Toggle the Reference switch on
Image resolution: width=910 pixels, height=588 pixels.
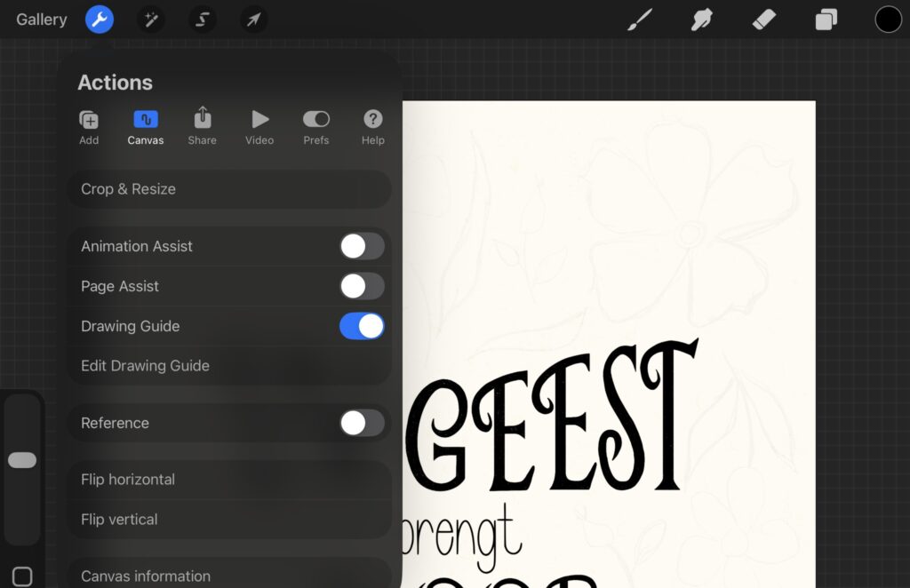(x=362, y=423)
